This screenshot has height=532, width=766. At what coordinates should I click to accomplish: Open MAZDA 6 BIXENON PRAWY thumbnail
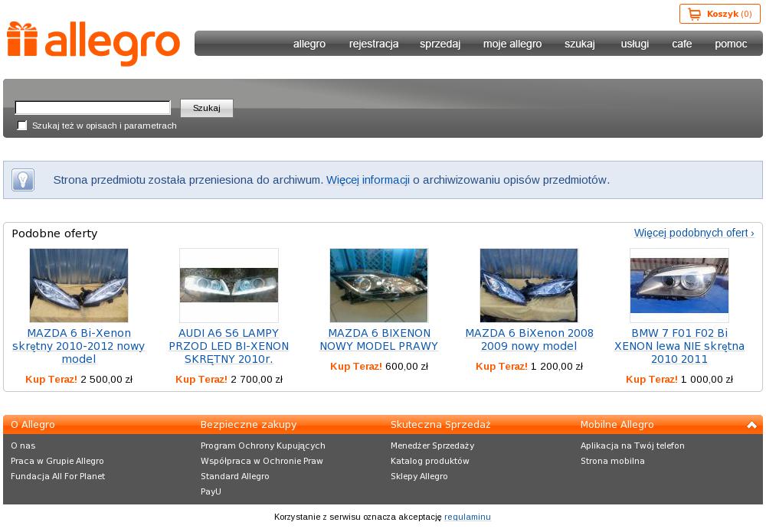378,285
